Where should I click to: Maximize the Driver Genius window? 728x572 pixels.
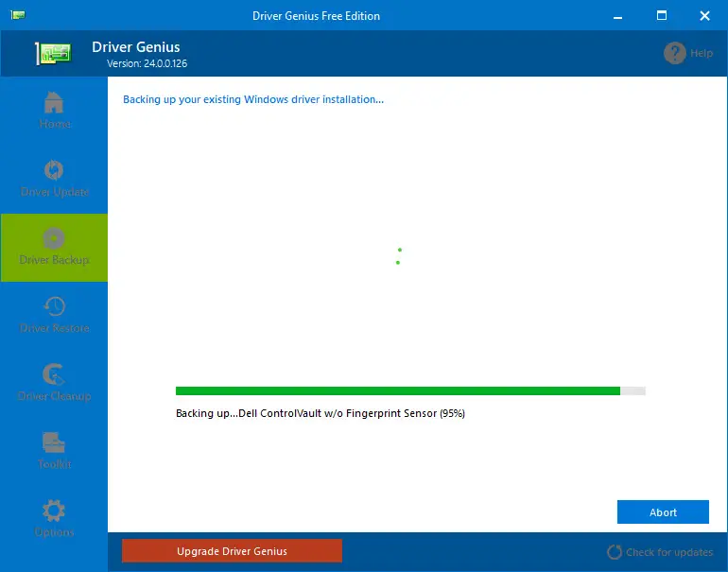[662, 15]
